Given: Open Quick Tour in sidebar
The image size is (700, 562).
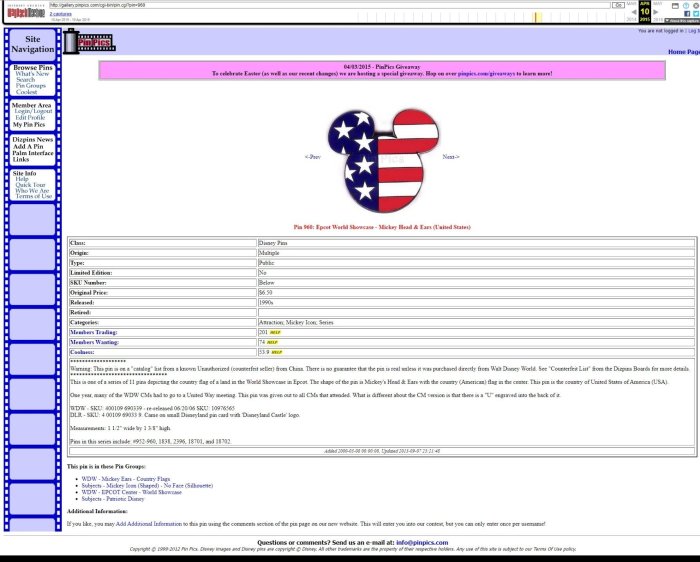Looking at the screenshot, I should 30,185.
